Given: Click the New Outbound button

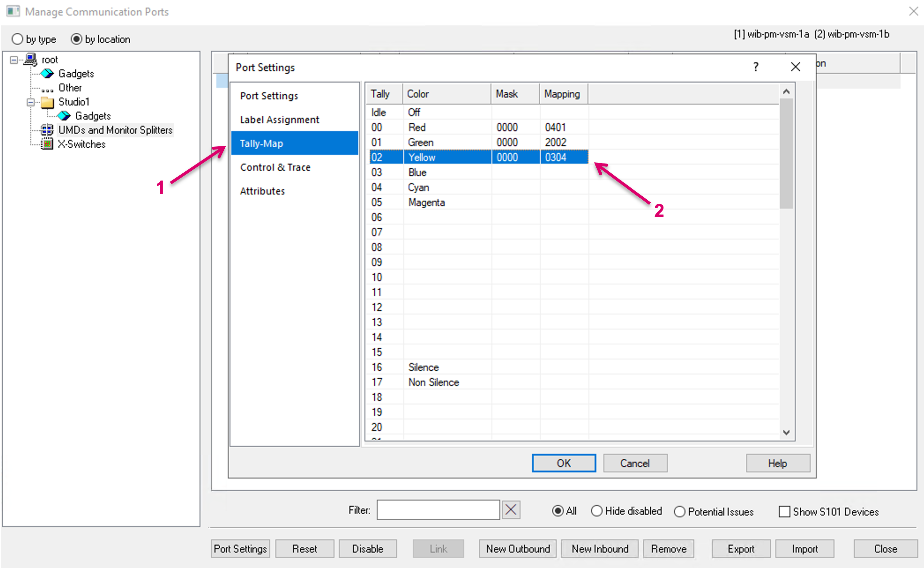Looking at the screenshot, I should click(518, 549).
